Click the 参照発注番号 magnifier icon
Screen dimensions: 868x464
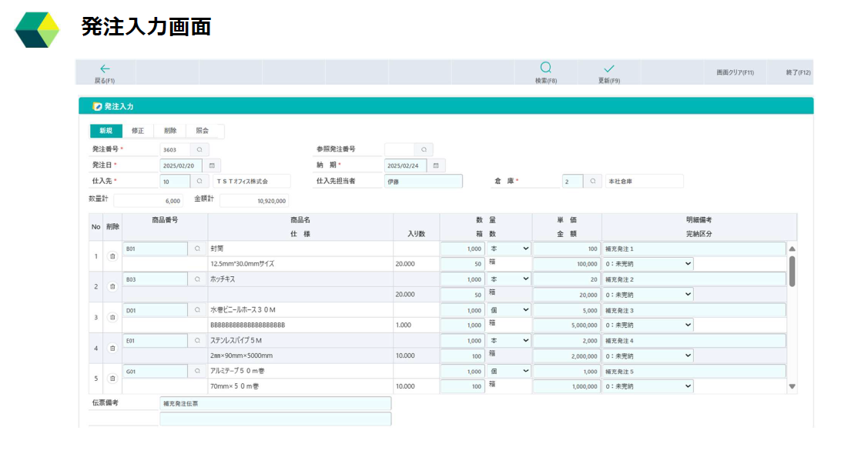click(424, 149)
